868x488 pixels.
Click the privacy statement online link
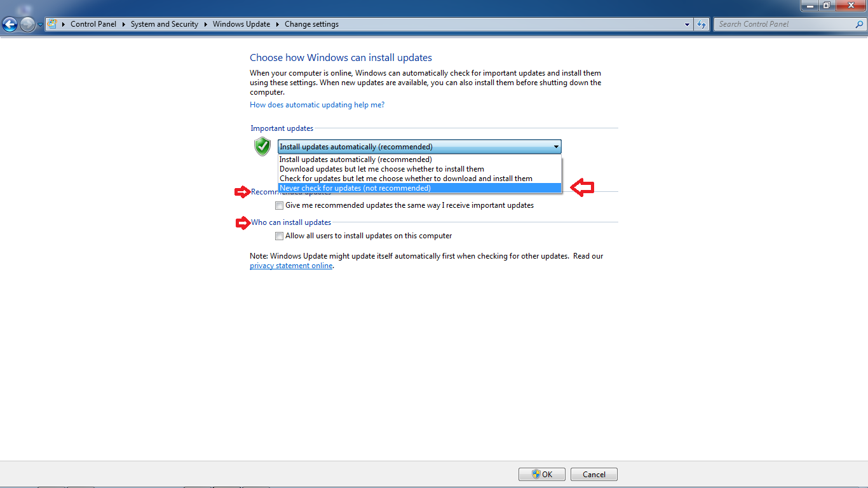pyautogui.click(x=290, y=265)
